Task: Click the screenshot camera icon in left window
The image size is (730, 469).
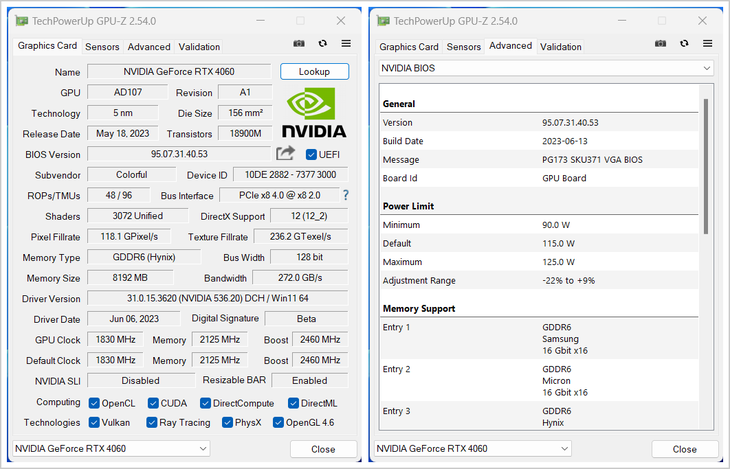Action: pos(298,44)
